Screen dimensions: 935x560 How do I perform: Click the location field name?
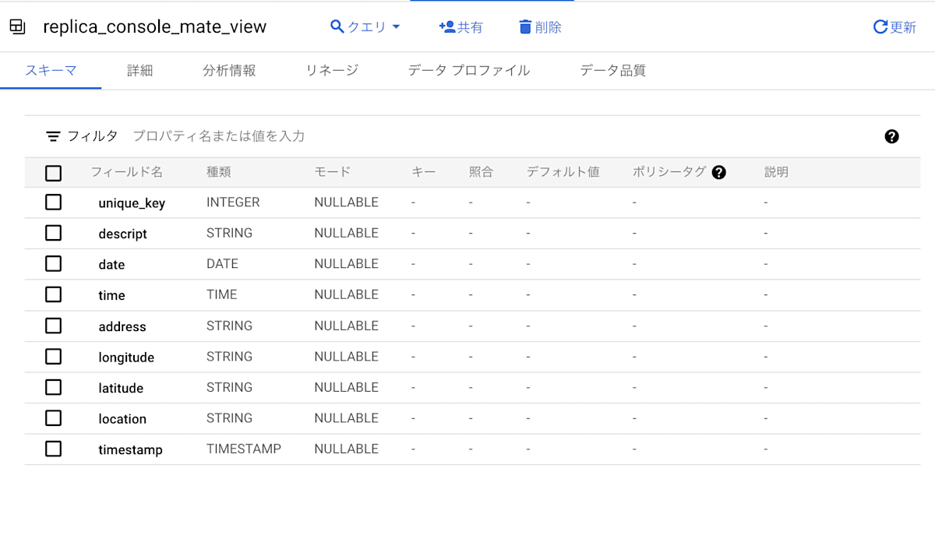click(x=122, y=419)
